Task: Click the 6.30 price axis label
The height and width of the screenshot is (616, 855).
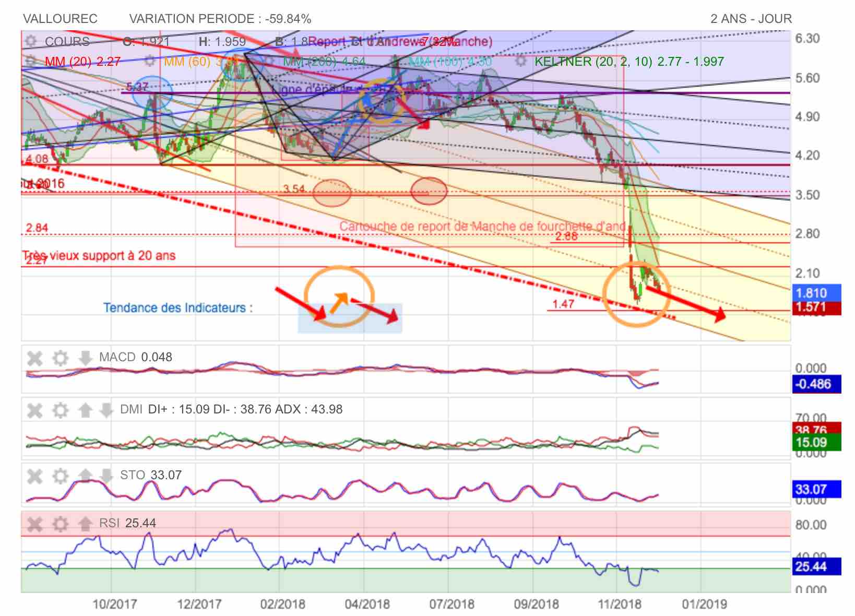Action: pyautogui.click(x=807, y=38)
